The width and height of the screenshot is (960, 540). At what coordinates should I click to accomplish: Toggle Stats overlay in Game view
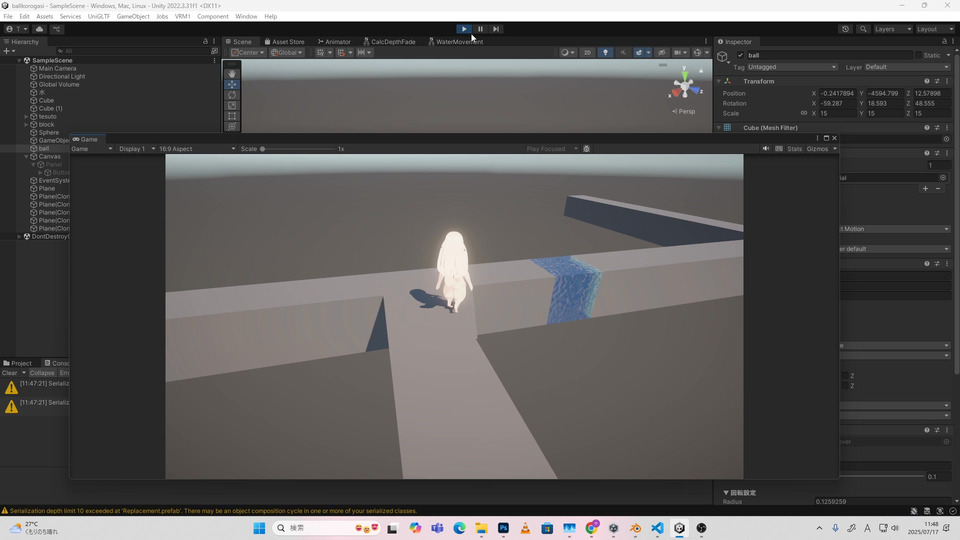coord(795,149)
